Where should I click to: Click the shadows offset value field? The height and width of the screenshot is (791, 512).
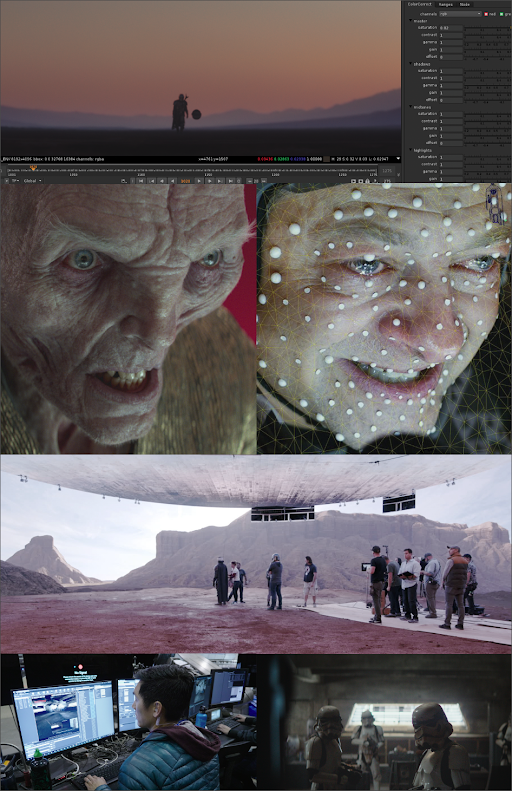tap(450, 100)
